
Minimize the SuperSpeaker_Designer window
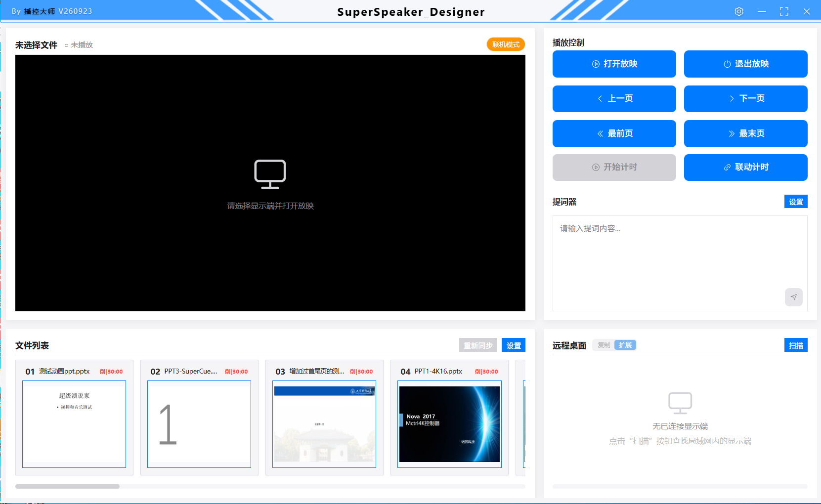(762, 11)
